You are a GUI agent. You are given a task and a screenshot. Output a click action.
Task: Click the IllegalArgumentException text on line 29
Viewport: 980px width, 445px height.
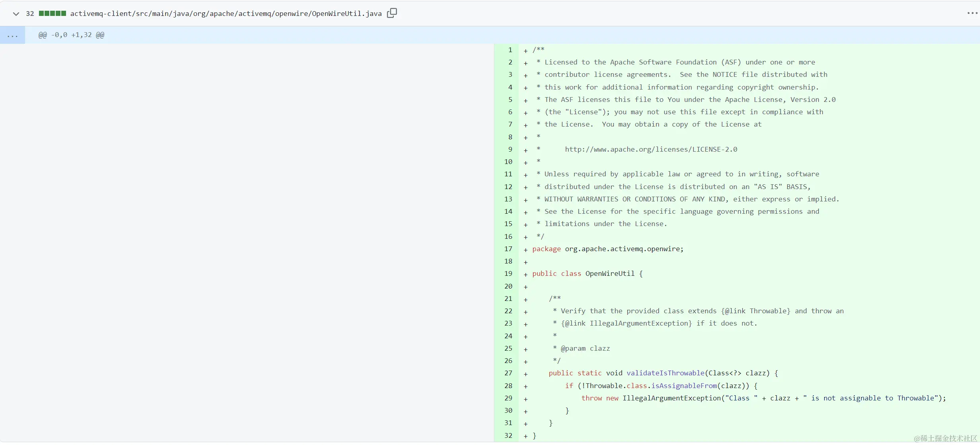(x=671, y=398)
